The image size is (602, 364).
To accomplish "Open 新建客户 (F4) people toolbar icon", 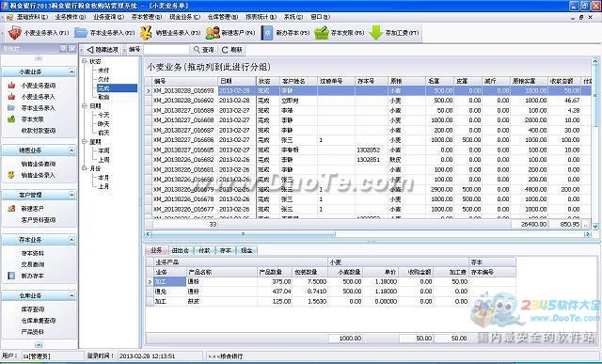I will pyautogui.click(x=213, y=33).
